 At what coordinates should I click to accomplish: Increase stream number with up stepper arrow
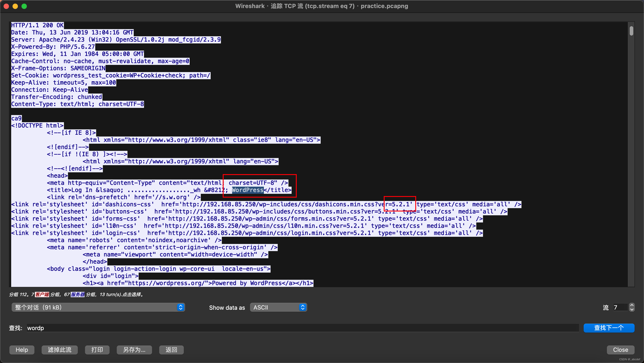pos(632,305)
